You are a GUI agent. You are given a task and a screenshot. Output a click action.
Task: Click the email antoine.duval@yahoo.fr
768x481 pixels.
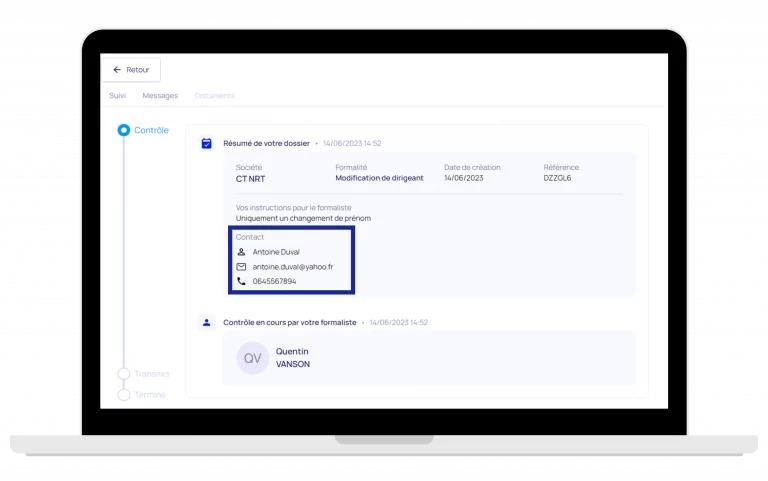tap(293, 267)
